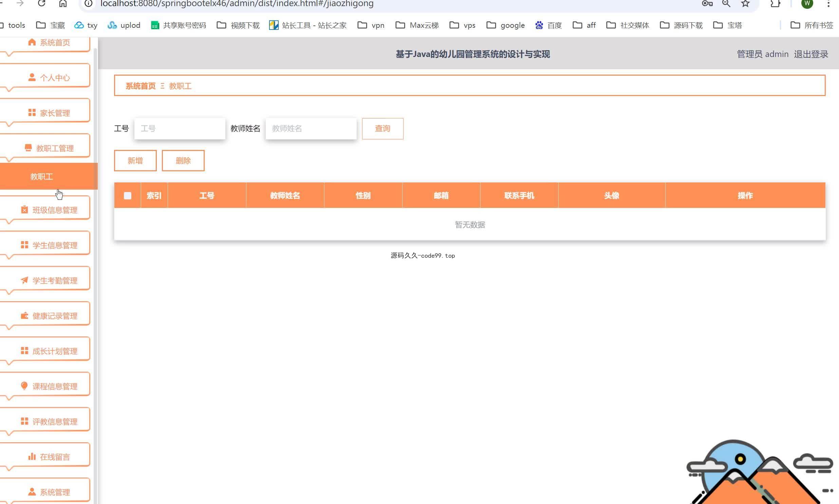Image resolution: width=839 pixels, height=504 pixels.
Task: Click the 学生考勤管理 paper plane icon
Action: (x=24, y=280)
